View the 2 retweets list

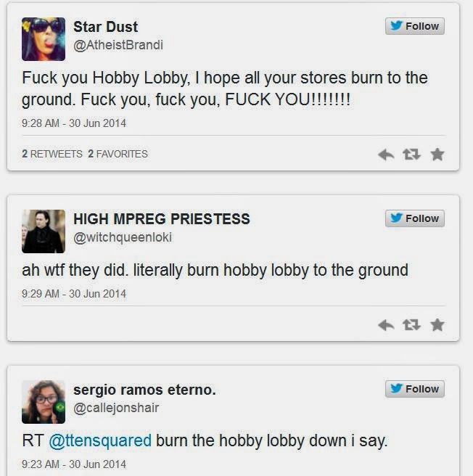(52, 154)
